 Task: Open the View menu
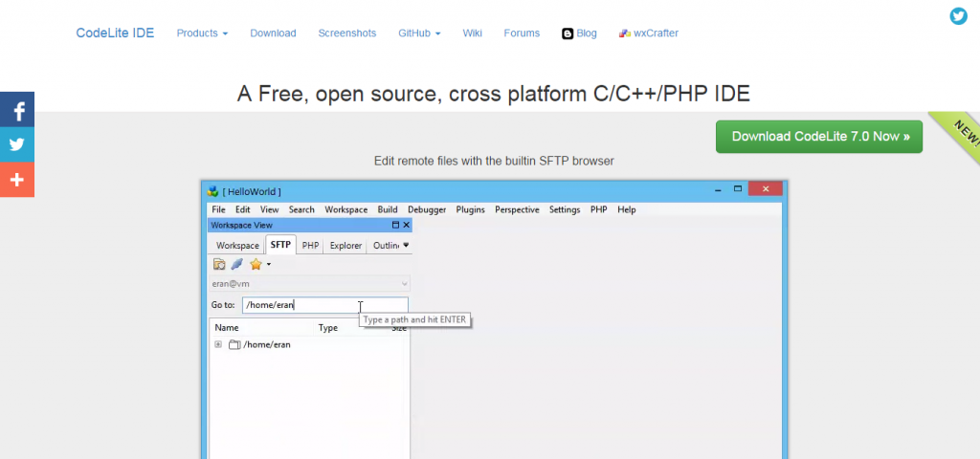tap(269, 209)
